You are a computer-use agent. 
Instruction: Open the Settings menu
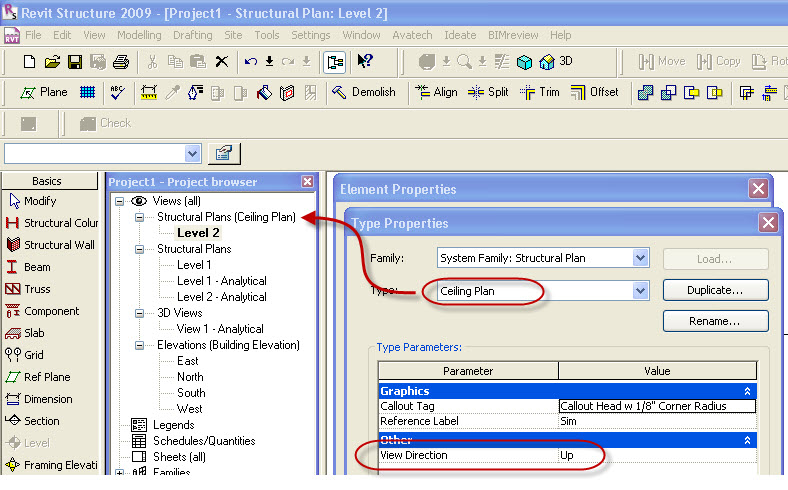click(x=311, y=35)
